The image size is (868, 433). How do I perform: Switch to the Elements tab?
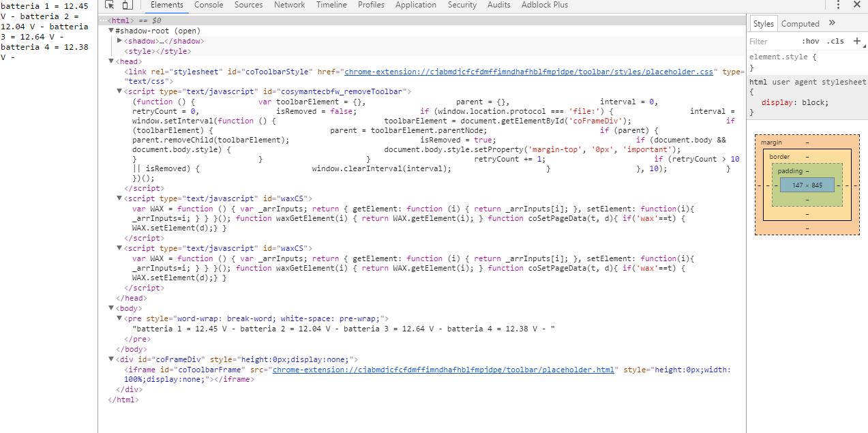[x=166, y=5]
